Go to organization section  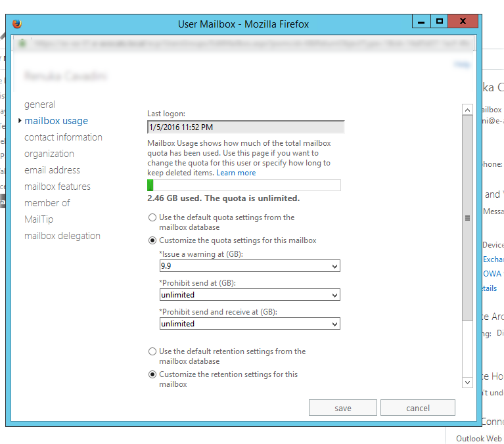tap(49, 154)
